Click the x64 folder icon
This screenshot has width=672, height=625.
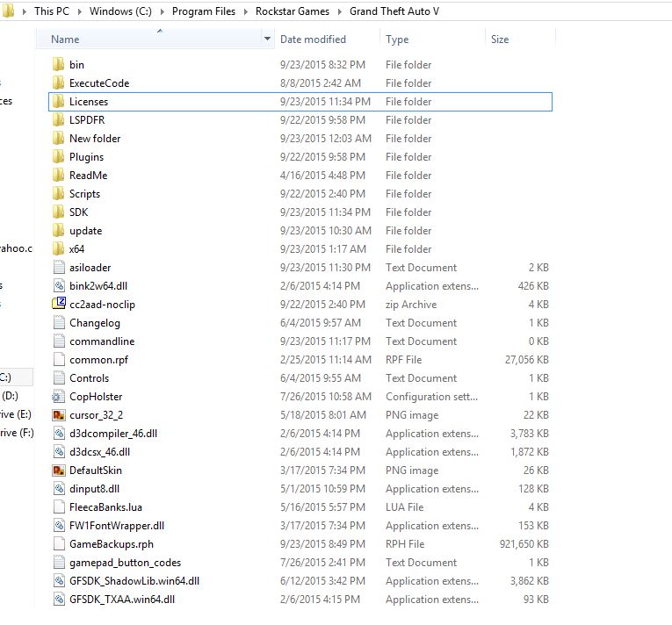58,249
